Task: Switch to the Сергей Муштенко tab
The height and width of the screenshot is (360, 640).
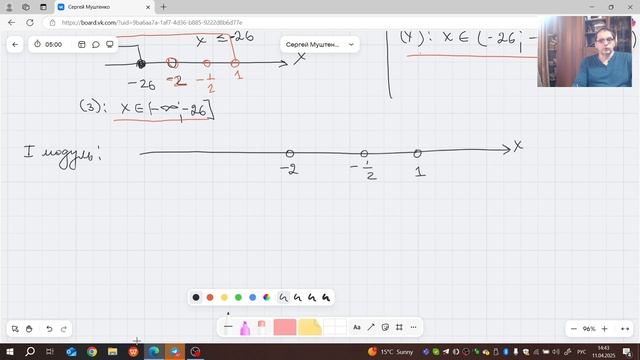Action: [x=104, y=7]
